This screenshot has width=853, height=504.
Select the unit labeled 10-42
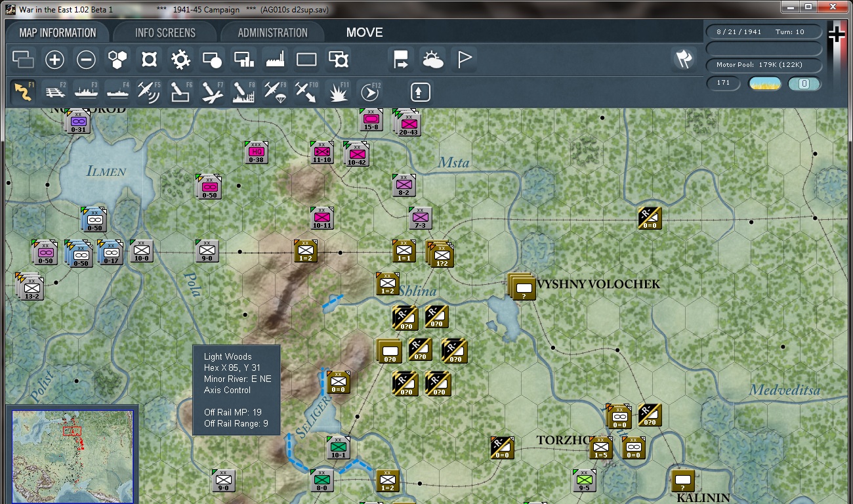coord(356,154)
